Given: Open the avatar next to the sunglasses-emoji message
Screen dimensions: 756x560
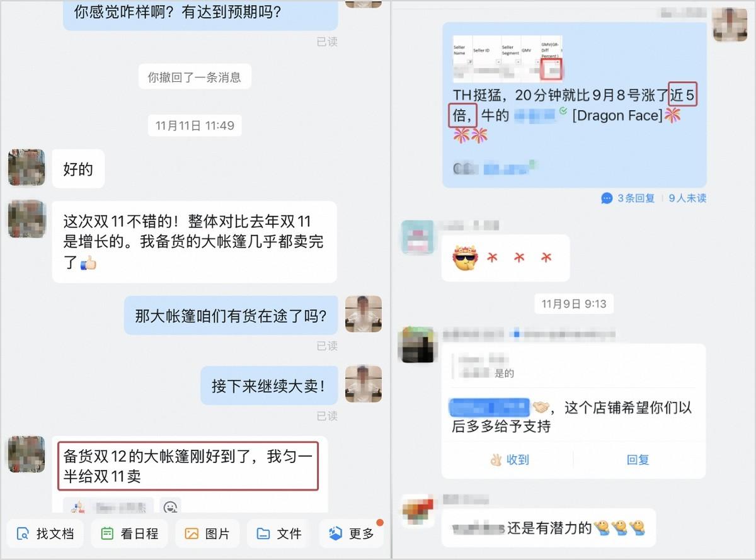Looking at the screenshot, I should (x=418, y=237).
